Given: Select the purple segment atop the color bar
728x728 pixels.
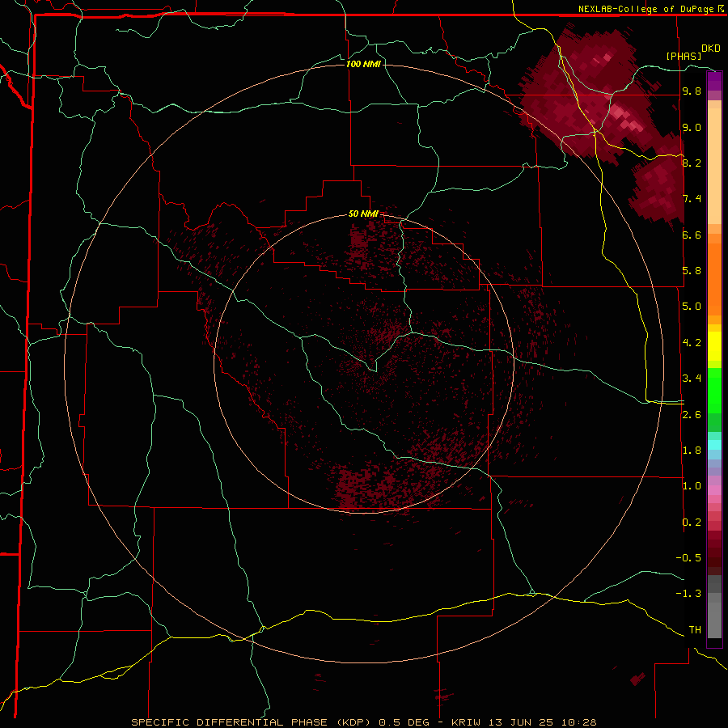Looking at the screenshot, I should [714, 81].
